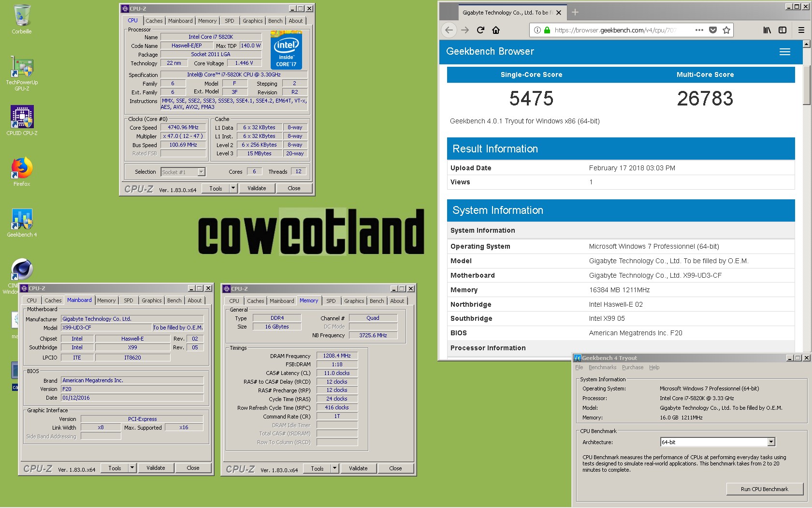
Task: Open Graphics tab in Mainboard CPU-Z window
Action: coord(152,300)
